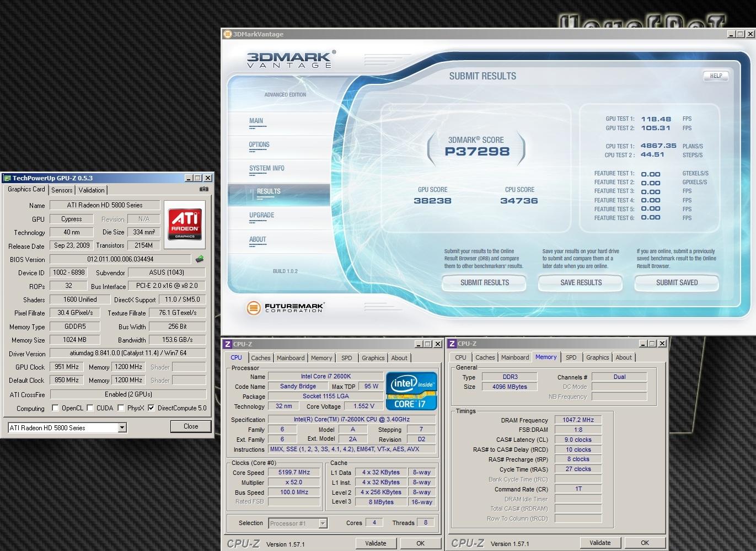Click OK in the left CPU-Z window
Image resolution: width=756 pixels, height=551 pixels.
(421, 543)
